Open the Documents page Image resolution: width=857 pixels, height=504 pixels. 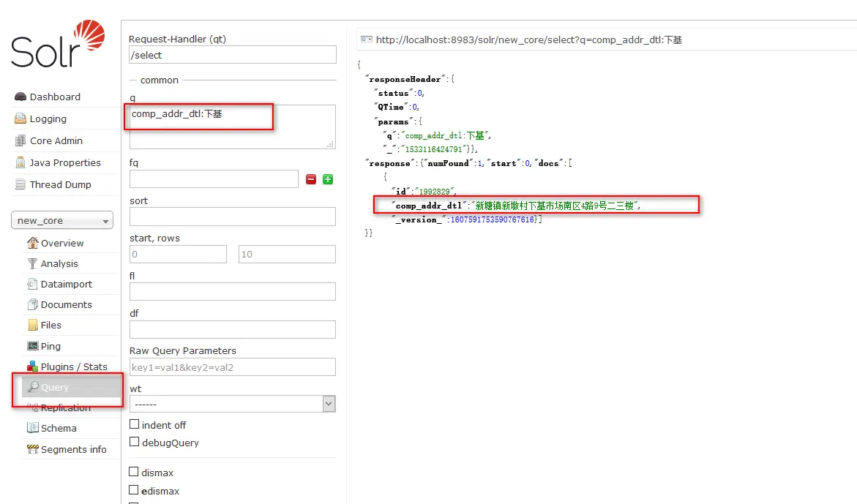point(66,305)
